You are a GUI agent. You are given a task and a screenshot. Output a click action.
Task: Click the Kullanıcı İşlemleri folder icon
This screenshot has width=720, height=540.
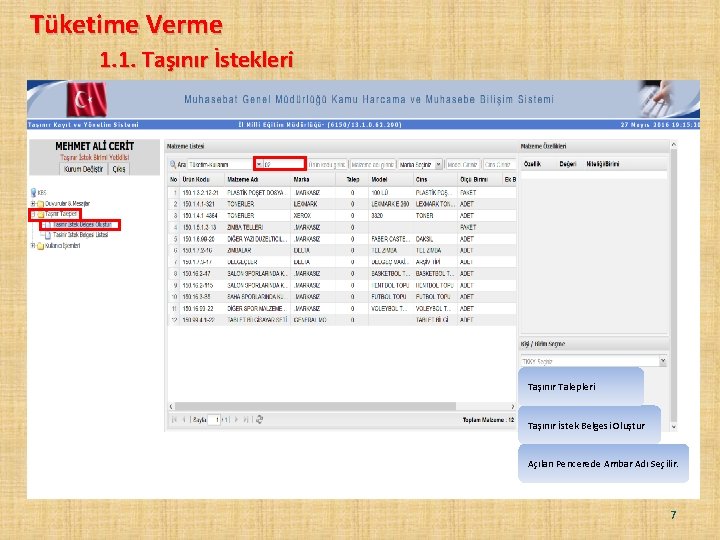[x=40, y=246]
